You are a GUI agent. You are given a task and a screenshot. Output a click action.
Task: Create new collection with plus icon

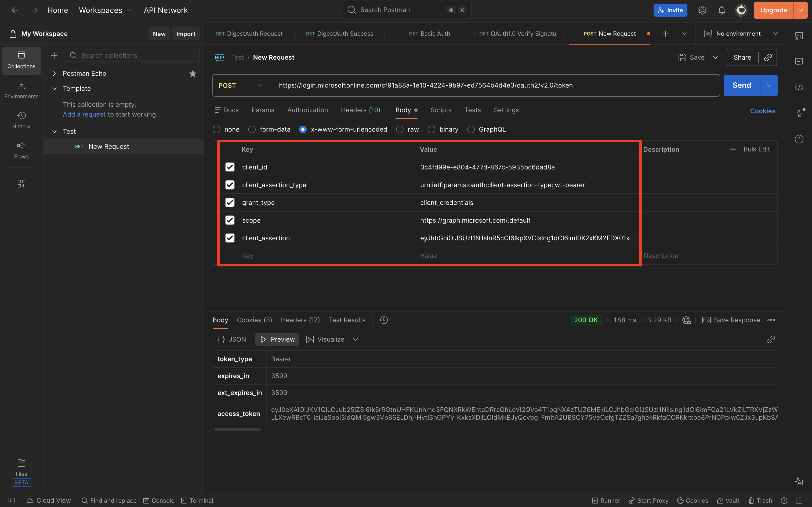(54, 55)
